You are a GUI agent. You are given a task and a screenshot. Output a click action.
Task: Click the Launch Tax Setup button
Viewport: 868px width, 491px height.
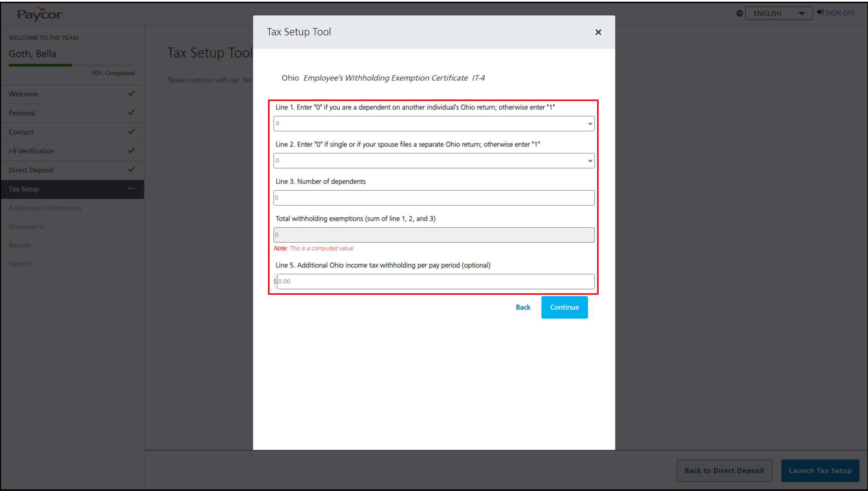(819, 470)
